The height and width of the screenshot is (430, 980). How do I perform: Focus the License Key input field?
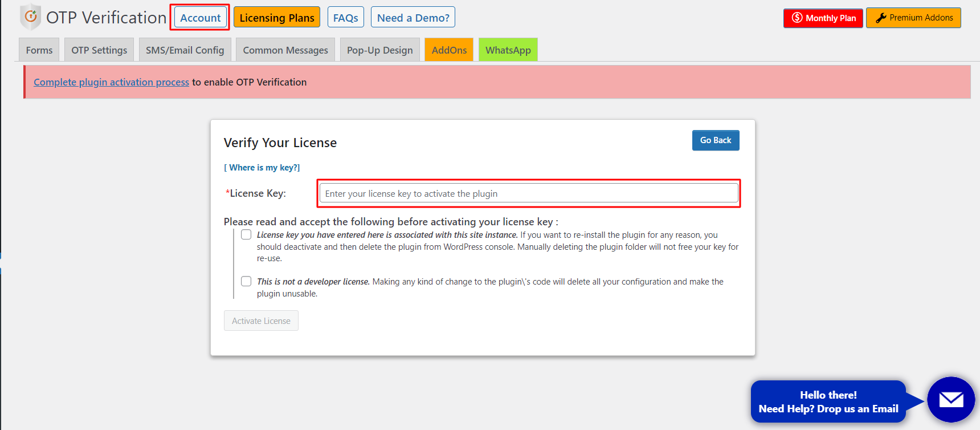pyautogui.click(x=529, y=193)
